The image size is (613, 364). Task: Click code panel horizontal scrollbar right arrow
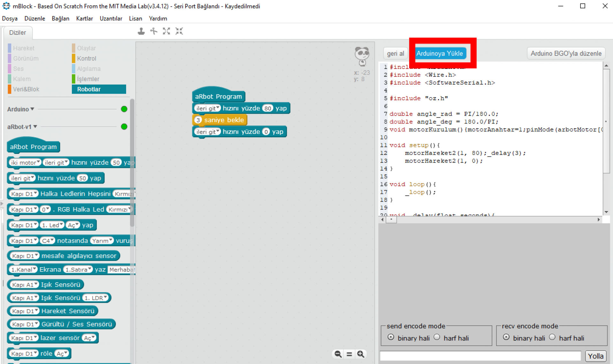(599, 220)
